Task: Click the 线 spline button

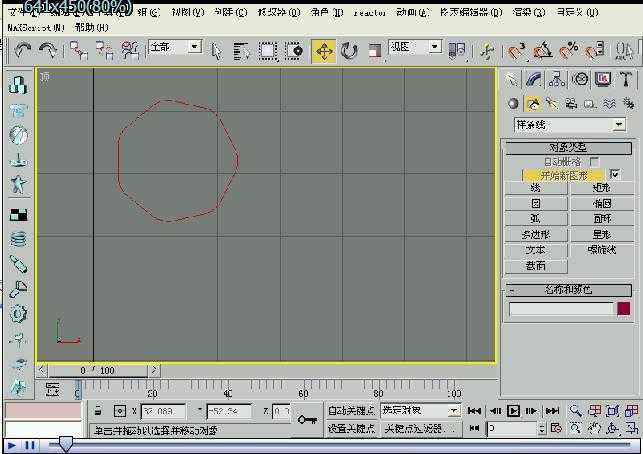Action: pyautogui.click(x=536, y=188)
